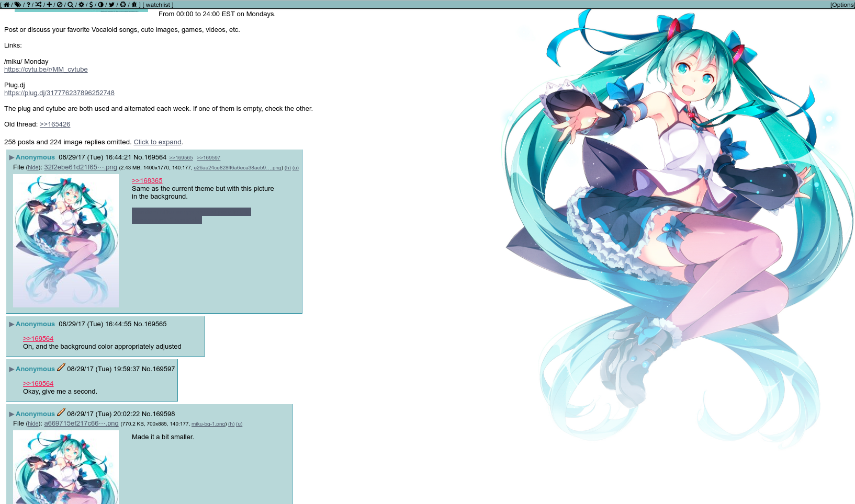This screenshot has width=855, height=504.
Task: Open post menu arrow for No.169565
Action: point(12,324)
